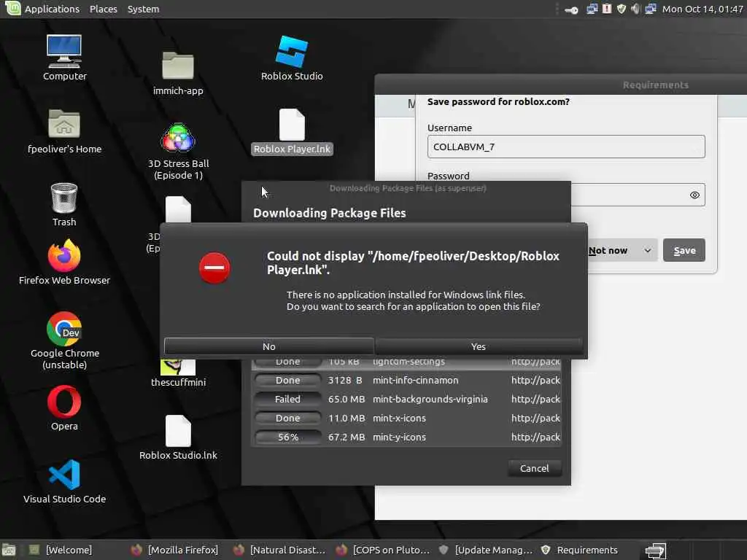Click the clock showing Mon Oct 14
The image size is (747, 560).
coord(703,9)
